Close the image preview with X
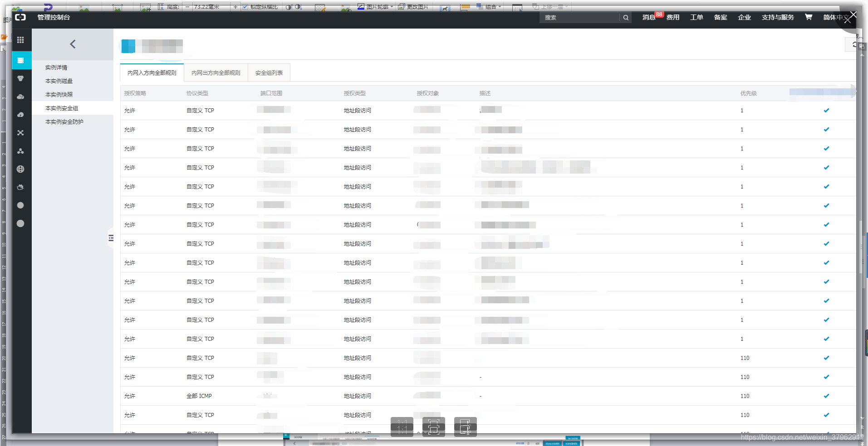Image resolution: width=868 pixels, height=446 pixels. point(853,15)
